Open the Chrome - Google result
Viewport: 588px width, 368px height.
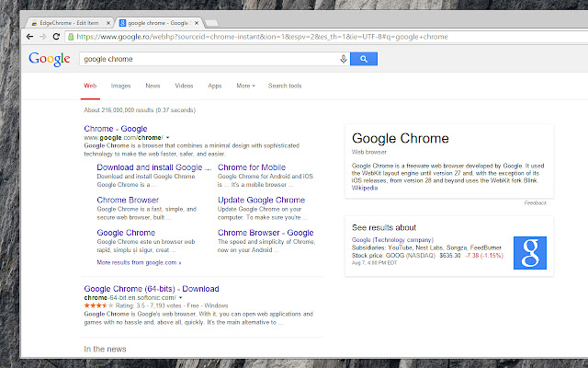[116, 129]
